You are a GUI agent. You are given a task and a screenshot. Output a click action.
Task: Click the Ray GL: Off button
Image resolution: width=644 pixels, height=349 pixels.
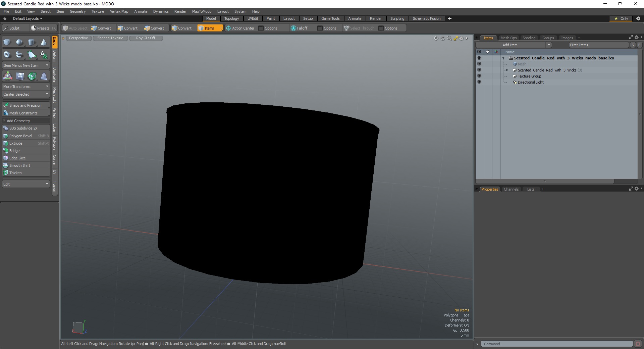click(146, 38)
